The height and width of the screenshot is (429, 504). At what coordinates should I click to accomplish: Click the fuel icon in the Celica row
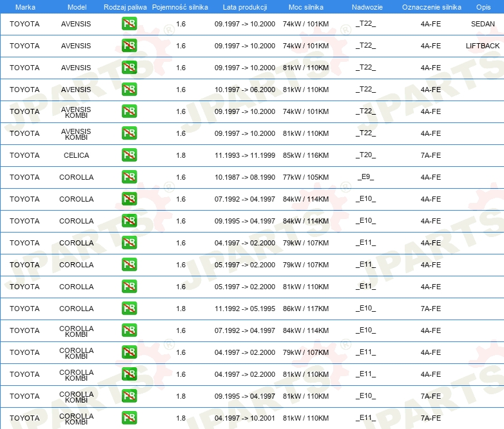[129, 155]
